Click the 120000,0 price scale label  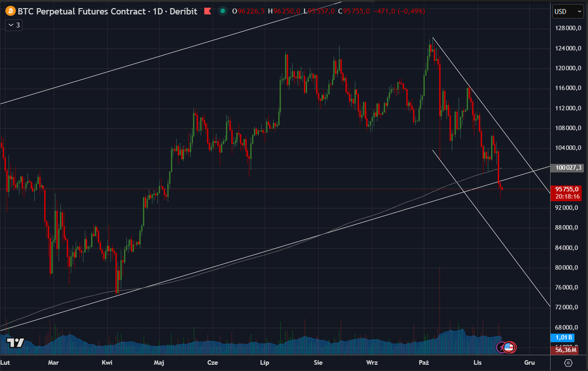[567, 69]
